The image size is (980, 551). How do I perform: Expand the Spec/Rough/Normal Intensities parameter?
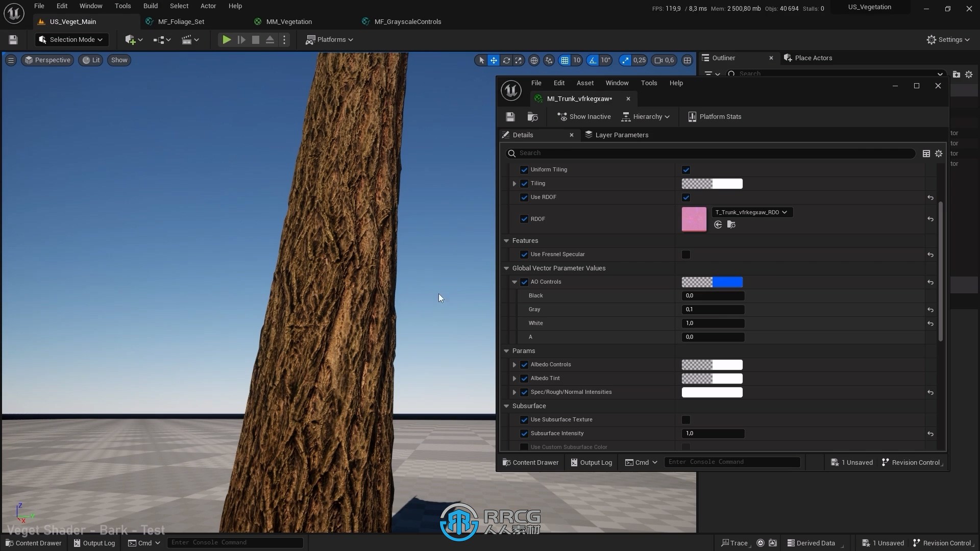514,391
